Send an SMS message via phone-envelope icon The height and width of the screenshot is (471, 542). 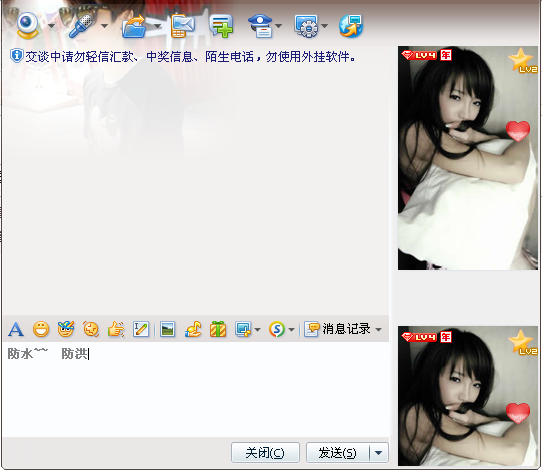183,26
